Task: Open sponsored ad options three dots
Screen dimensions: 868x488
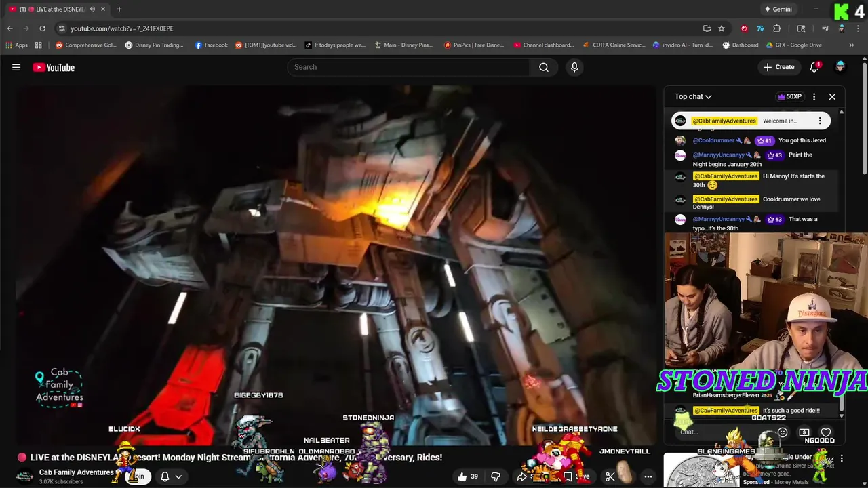Action: pos(842,458)
